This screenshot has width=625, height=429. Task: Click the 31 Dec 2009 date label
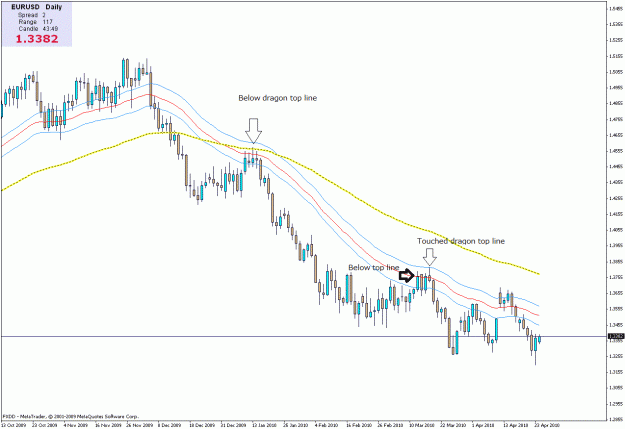(x=233, y=425)
